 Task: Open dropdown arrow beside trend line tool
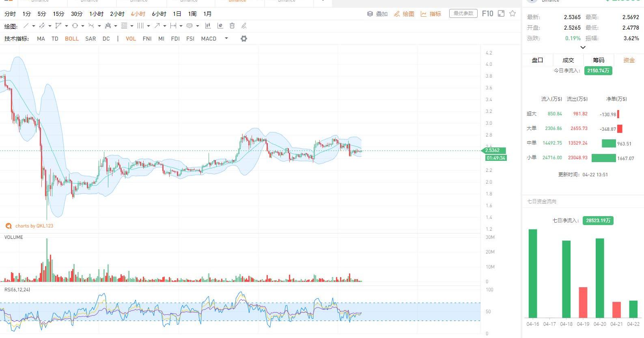point(33,26)
